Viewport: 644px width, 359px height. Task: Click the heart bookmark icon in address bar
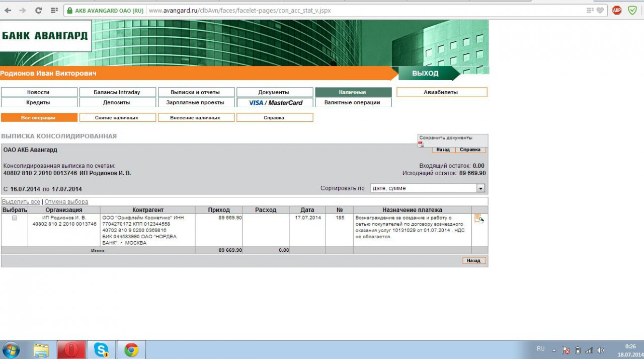(600, 10)
